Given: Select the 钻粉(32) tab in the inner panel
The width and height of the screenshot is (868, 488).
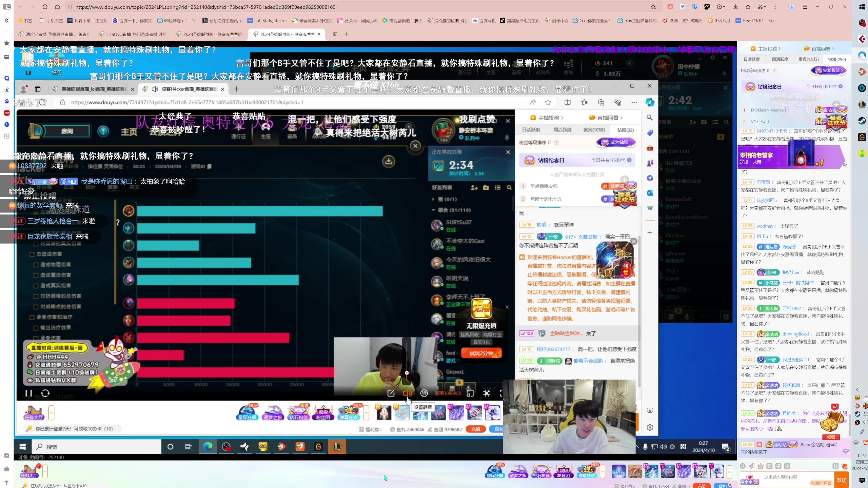Looking at the screenshot, I should pyautogui.click(x=625, y=130).
